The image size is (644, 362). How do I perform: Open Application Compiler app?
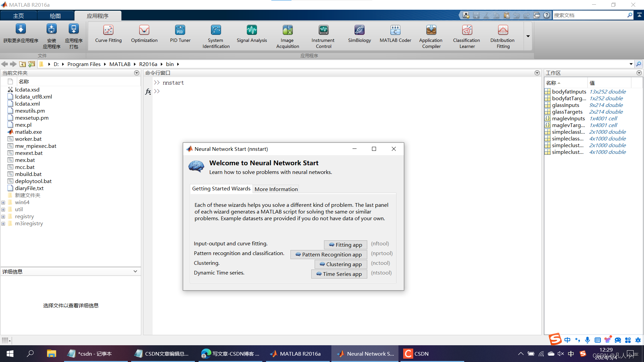(x=431, y=37)
